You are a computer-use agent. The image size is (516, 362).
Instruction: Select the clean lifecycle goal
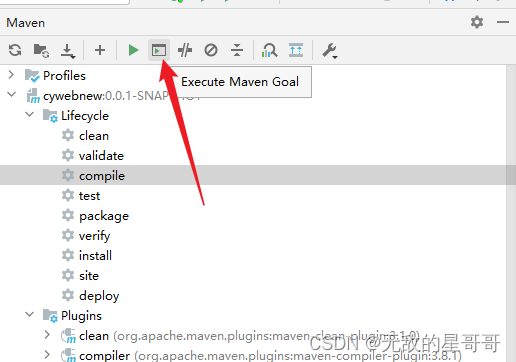tap(94, 136)
